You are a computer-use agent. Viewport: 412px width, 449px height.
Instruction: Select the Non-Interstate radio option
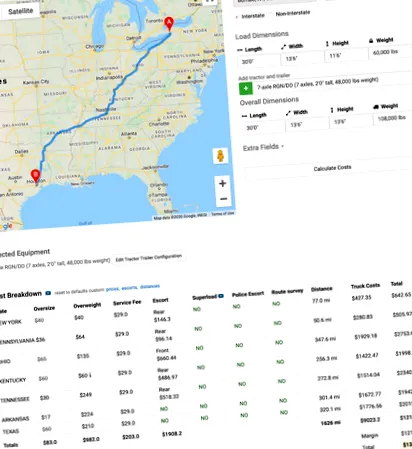click(x=271, y=14)
